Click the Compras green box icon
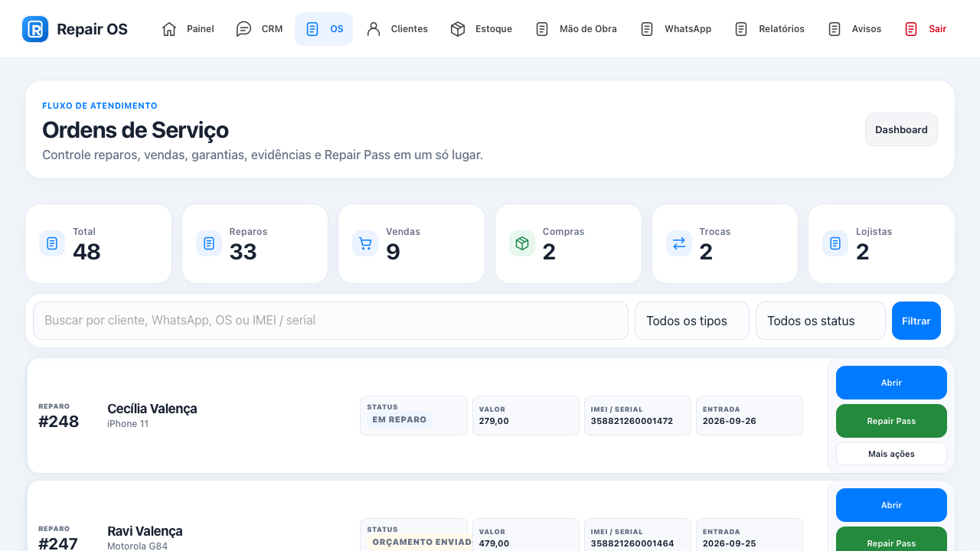980x551 pixels. point(522,243)
